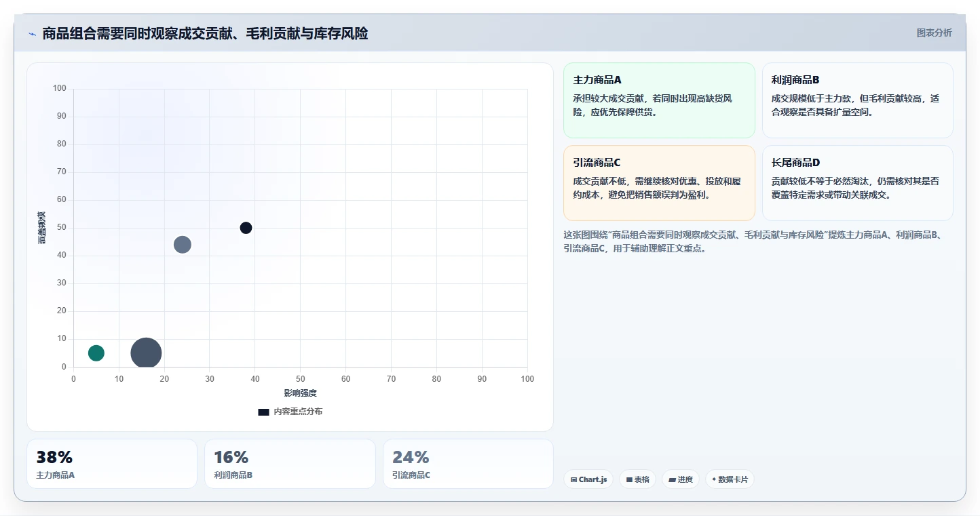This screenshot has width=980, height=516.
Task: Open the 引流商品C orange card
Action: [x=659, y=183]
